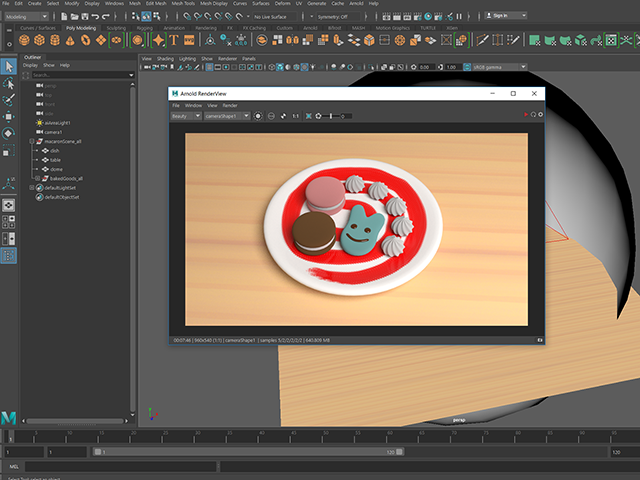Click the No Live Surface field

pos(276,17)
